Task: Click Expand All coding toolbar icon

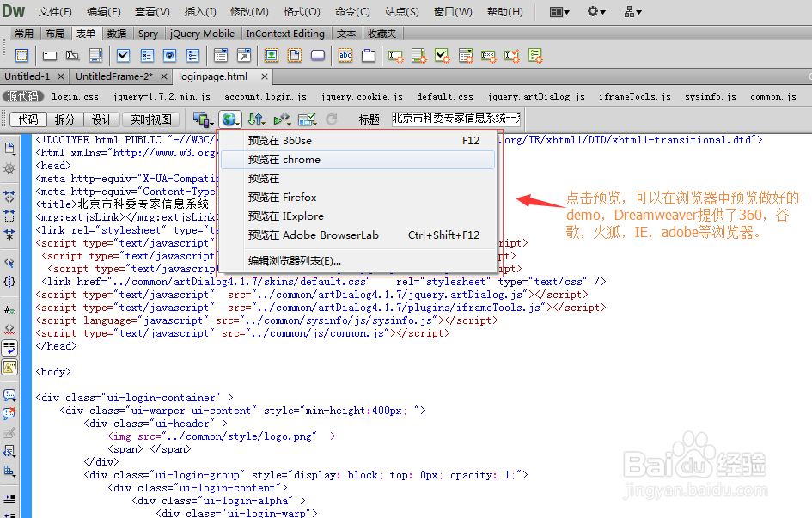Action: tap(9, 235)
